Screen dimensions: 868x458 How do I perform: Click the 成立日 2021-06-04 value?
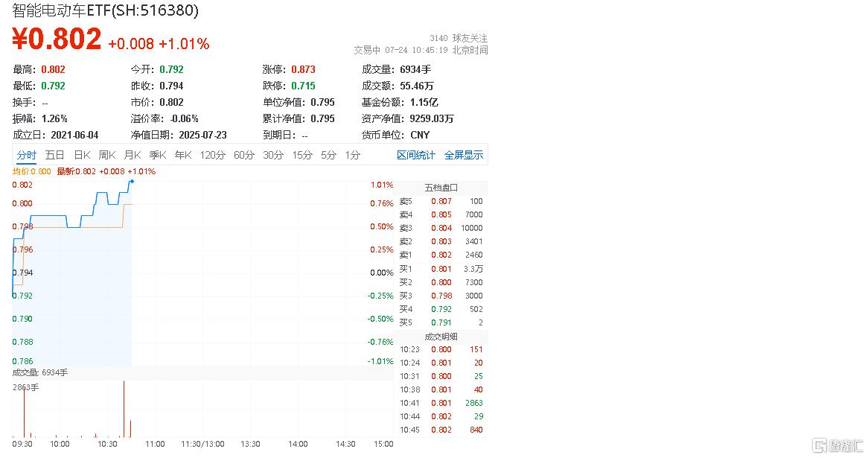click(x=74, y=135)
